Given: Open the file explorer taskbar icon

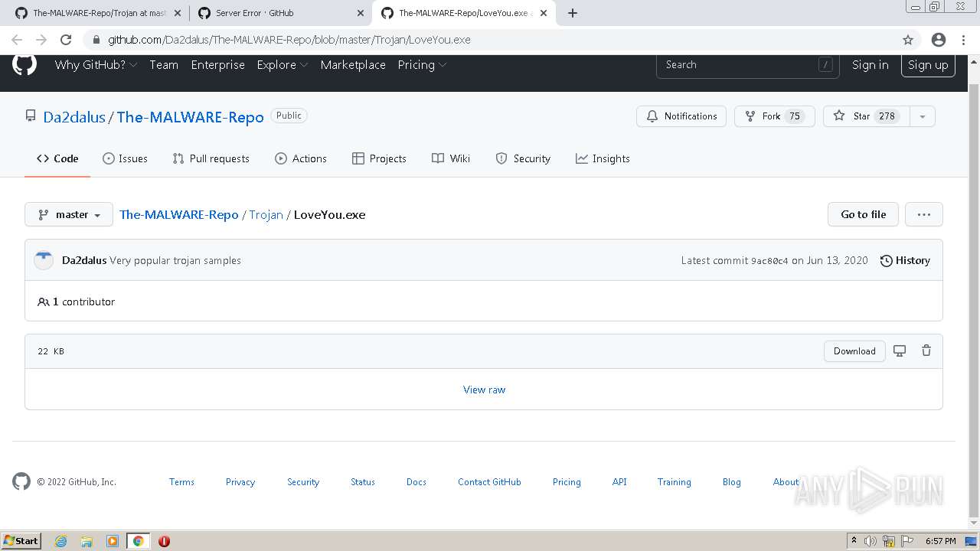Looking at the screenshot, I should coord(87,541).
